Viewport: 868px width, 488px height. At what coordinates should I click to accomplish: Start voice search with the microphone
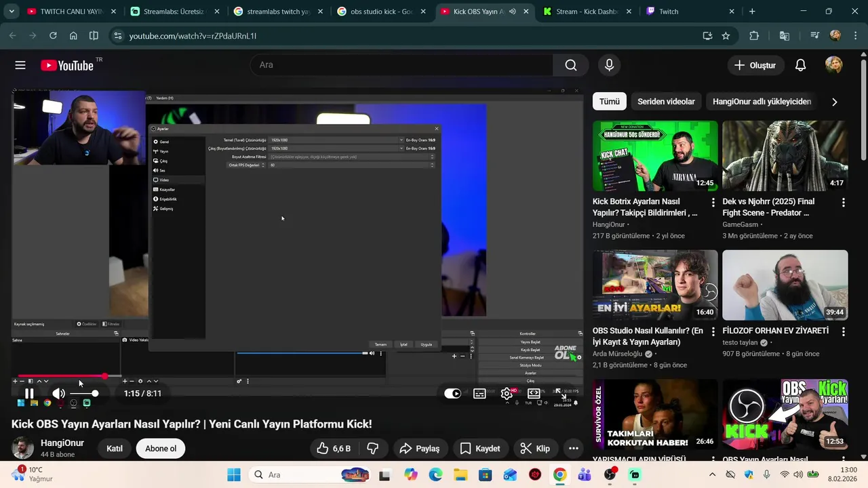(x=609, y=65)
